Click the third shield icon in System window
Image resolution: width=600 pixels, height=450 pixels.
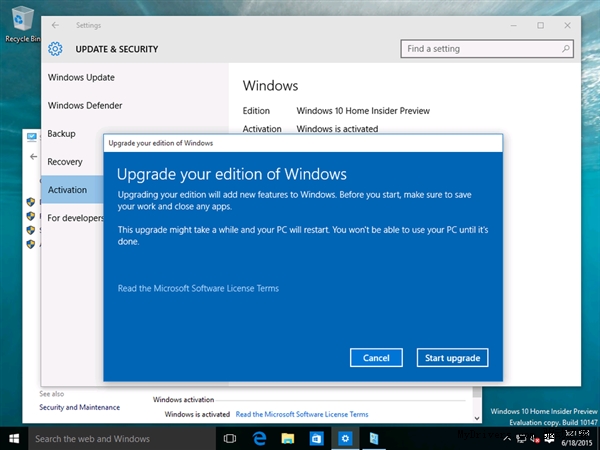click(x=31, y=230)
